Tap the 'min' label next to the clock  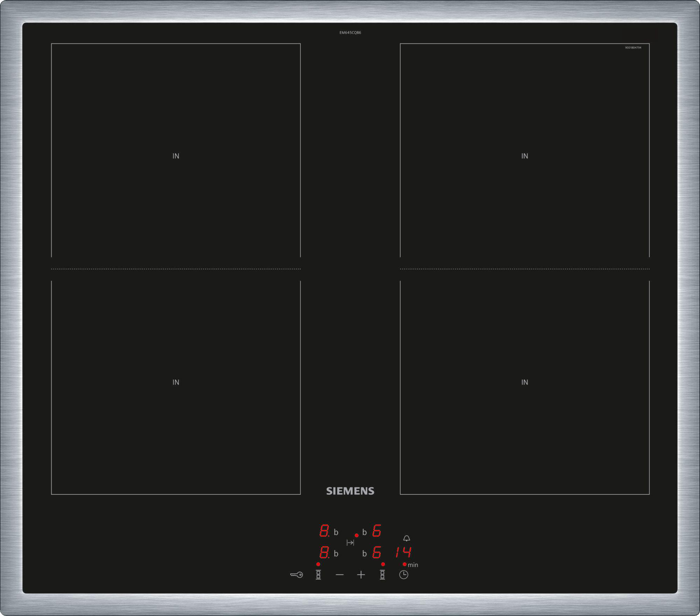tap(413, 565)
